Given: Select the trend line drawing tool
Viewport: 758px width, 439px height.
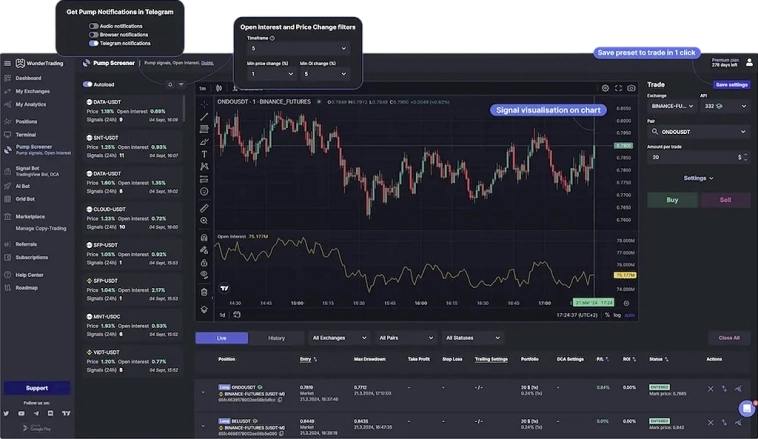Looking at the screenshot, I should click(x=204, y=116).
